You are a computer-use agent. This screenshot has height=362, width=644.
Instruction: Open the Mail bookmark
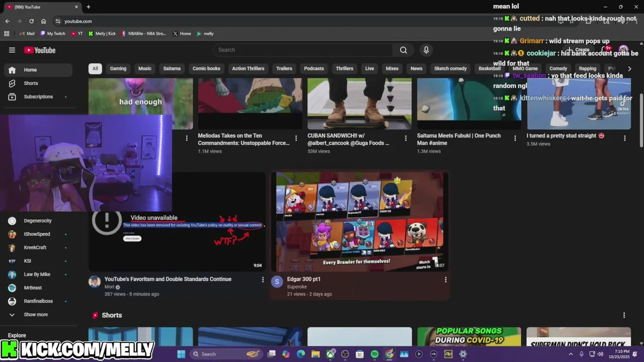(x=27, y=34)
